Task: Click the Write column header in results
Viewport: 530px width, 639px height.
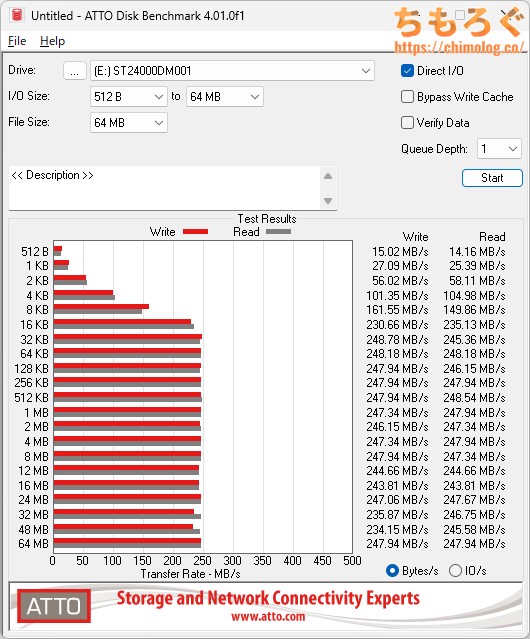Action: [x=415, y=237]
